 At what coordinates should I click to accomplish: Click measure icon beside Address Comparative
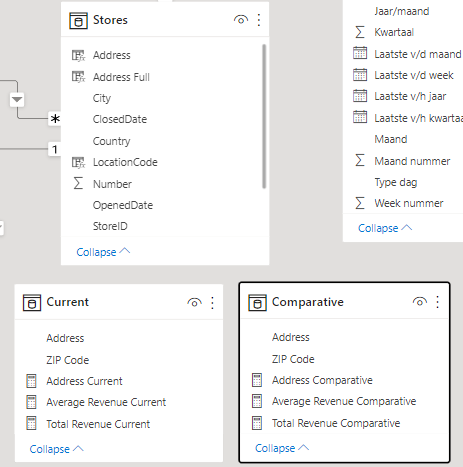pyautogui.click(x=257, y=380)
